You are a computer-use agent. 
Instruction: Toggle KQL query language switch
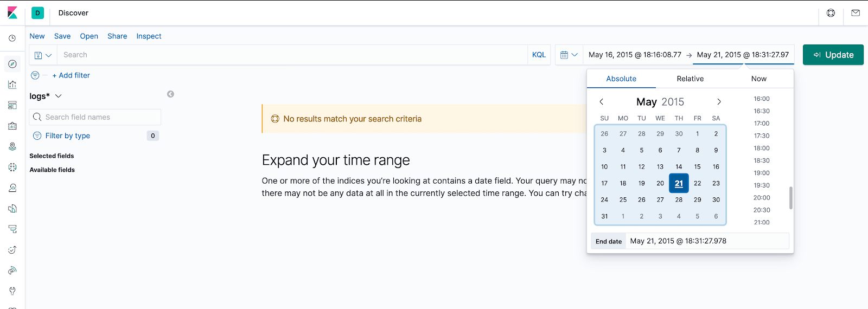tap(539, 55)
